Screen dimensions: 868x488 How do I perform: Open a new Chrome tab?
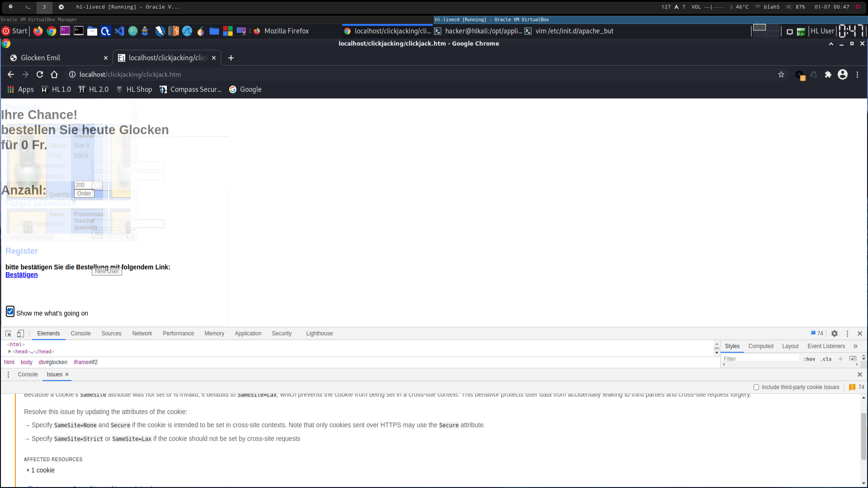(231, 58)
